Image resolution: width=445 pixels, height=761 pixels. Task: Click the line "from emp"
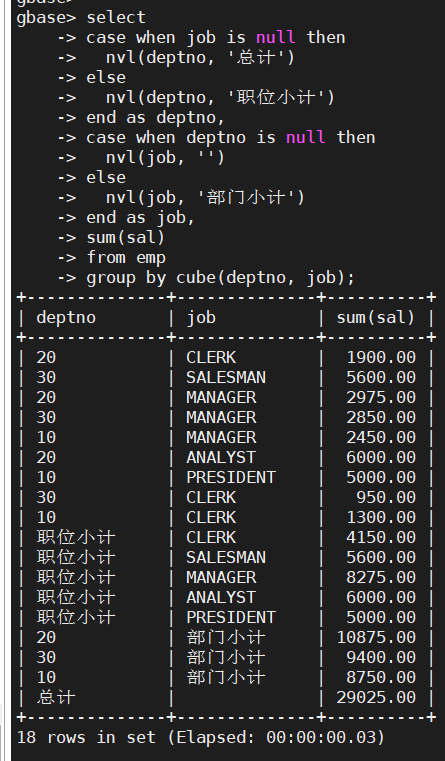(126, 257)
